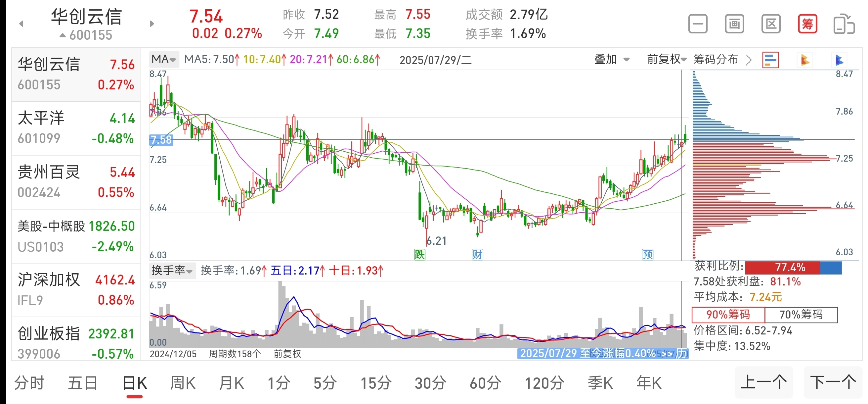The image size is (868, 404).
Task: Open the 换手率 indicator dropdown
Action: [172, 271]
